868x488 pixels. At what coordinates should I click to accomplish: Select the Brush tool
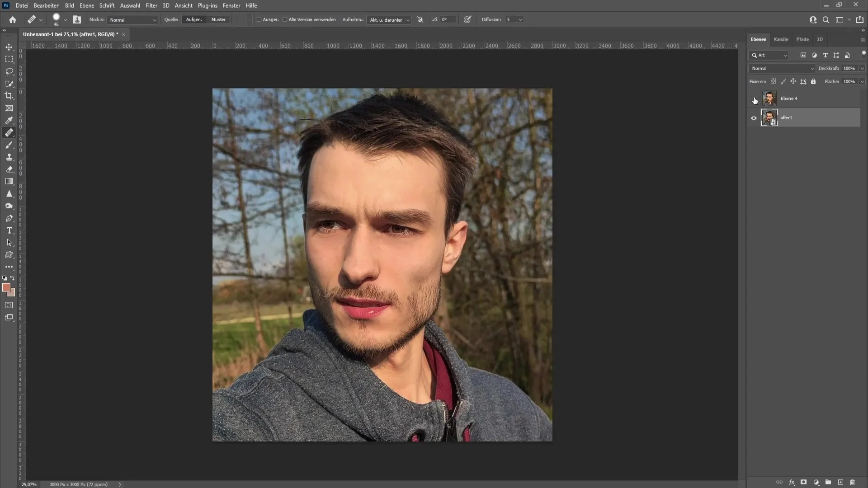9,144
